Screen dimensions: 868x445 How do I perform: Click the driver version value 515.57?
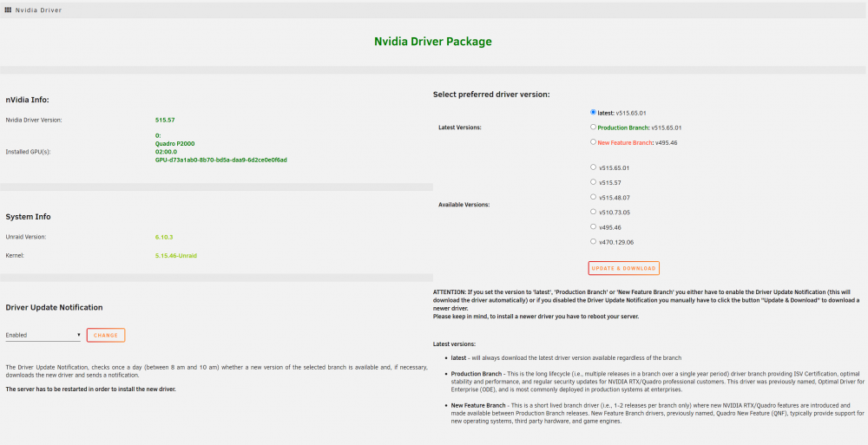coord(165,120)
